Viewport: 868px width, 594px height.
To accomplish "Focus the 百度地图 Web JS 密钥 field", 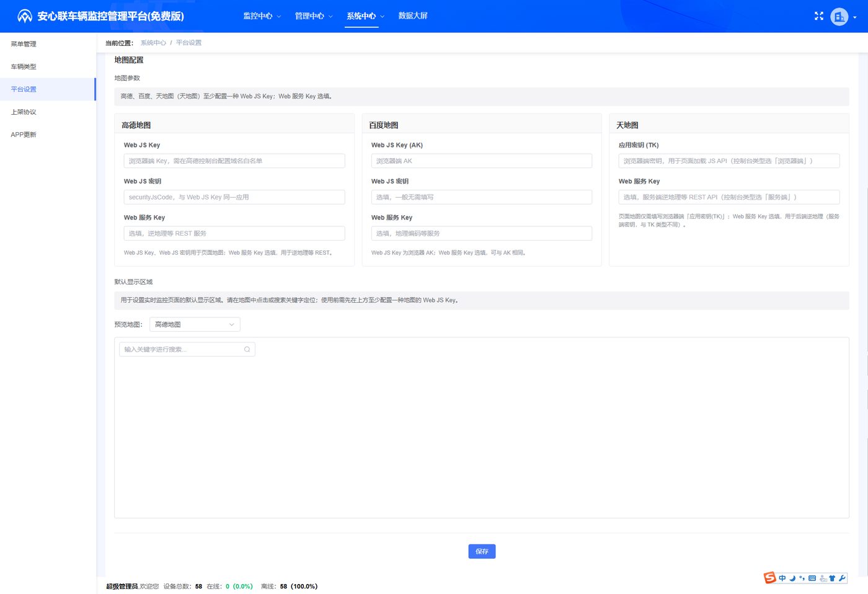I will [482, 197].
